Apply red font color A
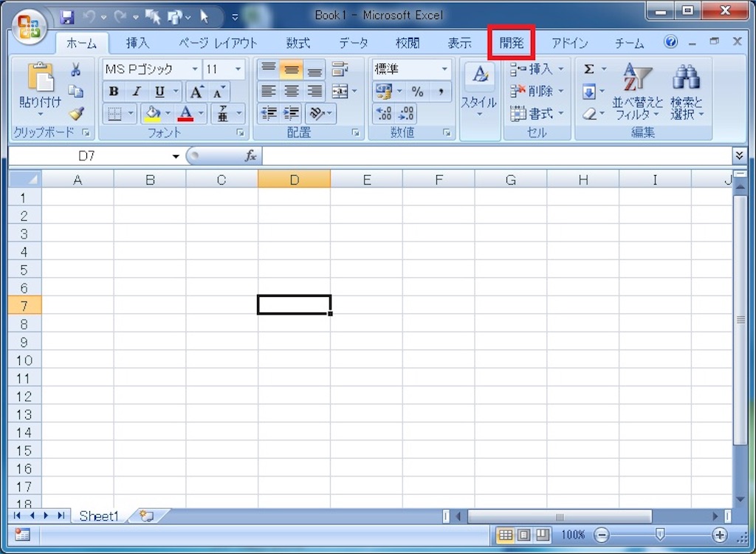The width and height of the screenshot is (756, 554). pos(185,114)
